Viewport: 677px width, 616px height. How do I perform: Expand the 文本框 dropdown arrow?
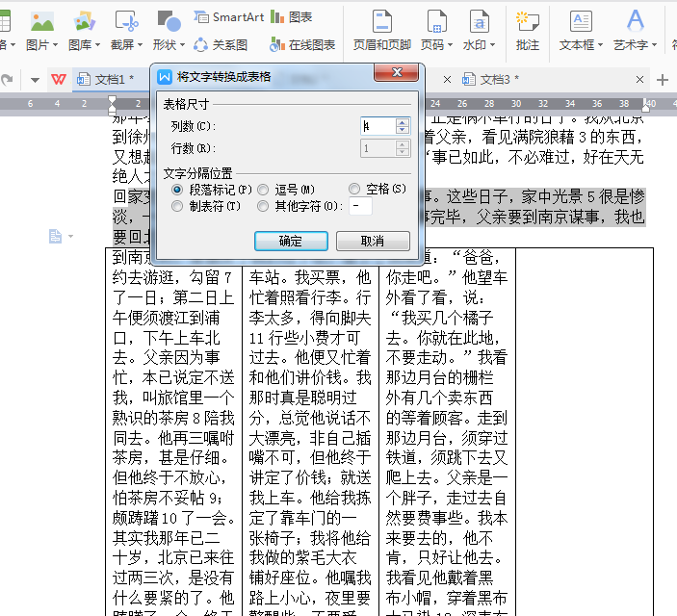[600, 45]
